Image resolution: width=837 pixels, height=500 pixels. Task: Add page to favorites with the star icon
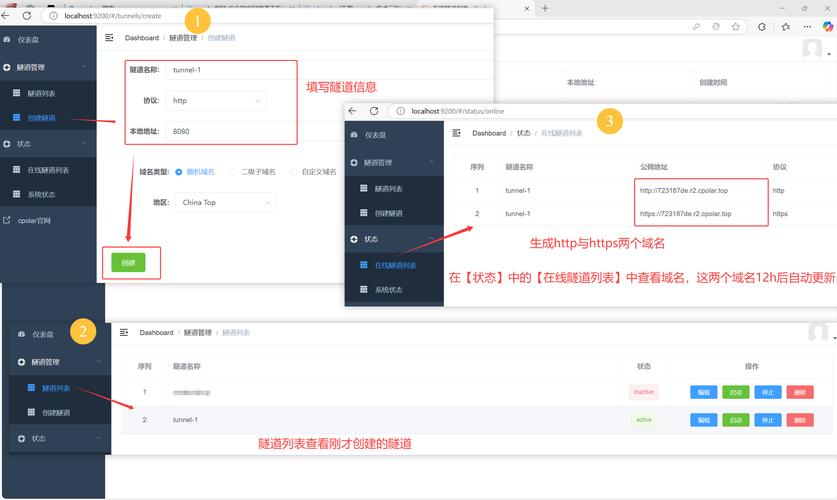pyautogui.click(x=736, y=27)
